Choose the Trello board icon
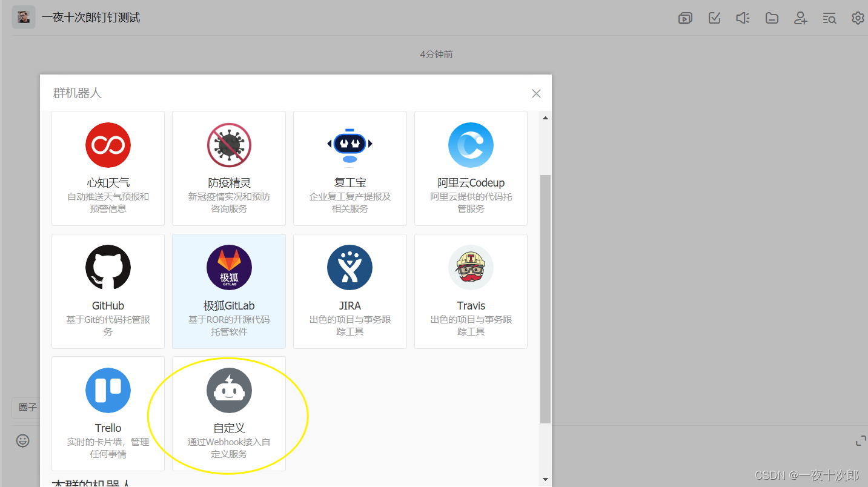This screenshot has width=868, height=487. (108, 390)
